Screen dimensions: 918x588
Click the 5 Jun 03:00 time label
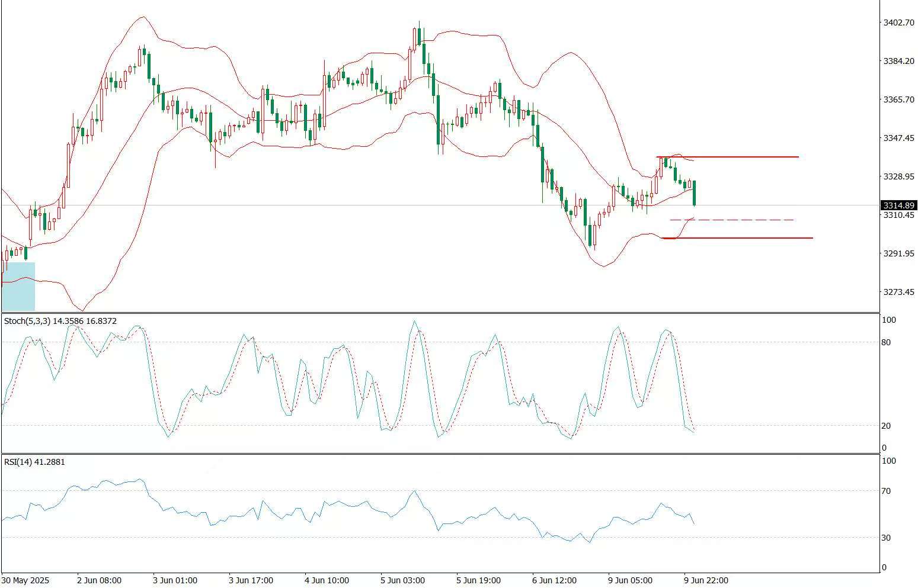pos(402,580)
